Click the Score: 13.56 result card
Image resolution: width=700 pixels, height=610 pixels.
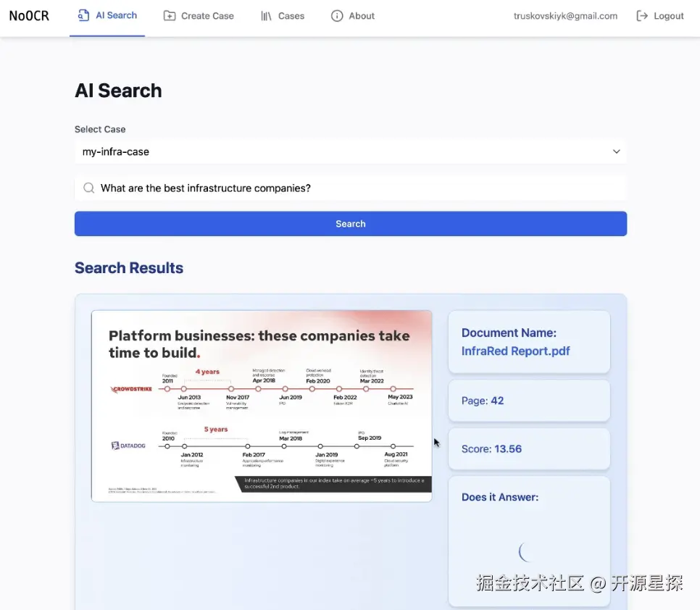(x=529, y=449)
